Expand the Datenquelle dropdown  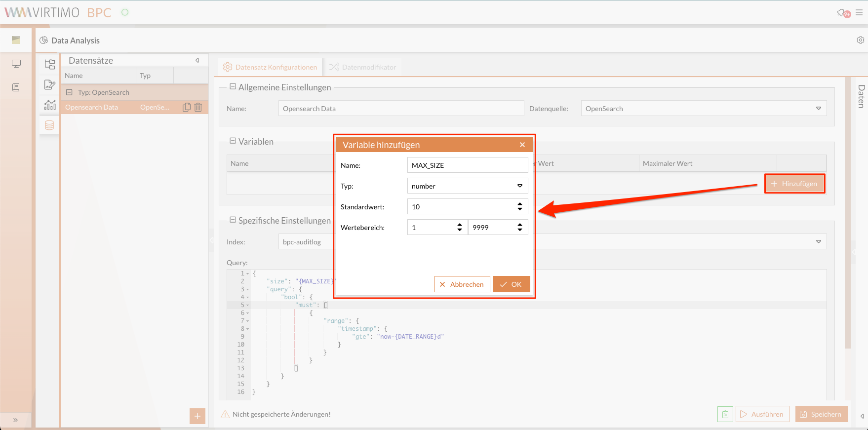point(818,109)
